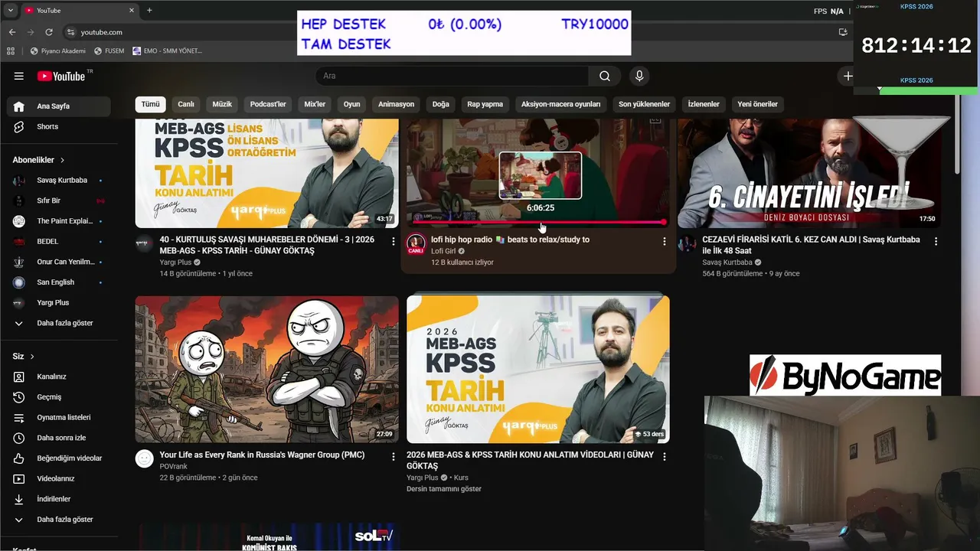
Task: Open more options for 40 - KURTULUŞ SAVAŞI video
Action: 394,241
